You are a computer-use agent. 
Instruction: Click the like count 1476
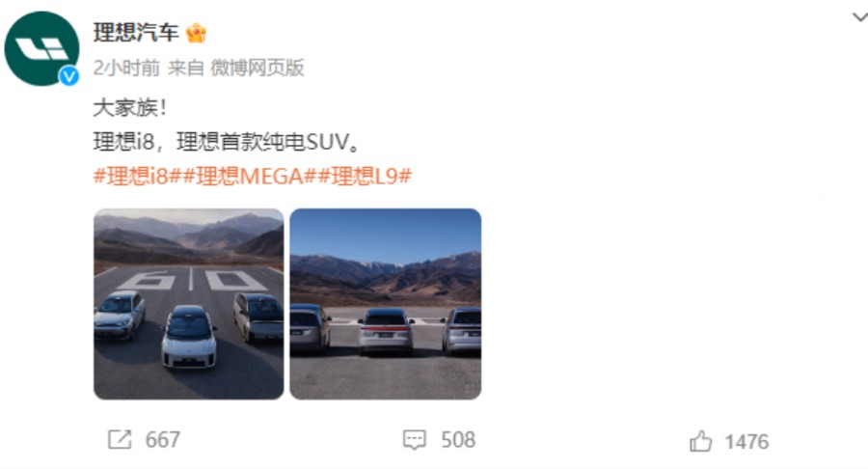(x=746, y=442)
